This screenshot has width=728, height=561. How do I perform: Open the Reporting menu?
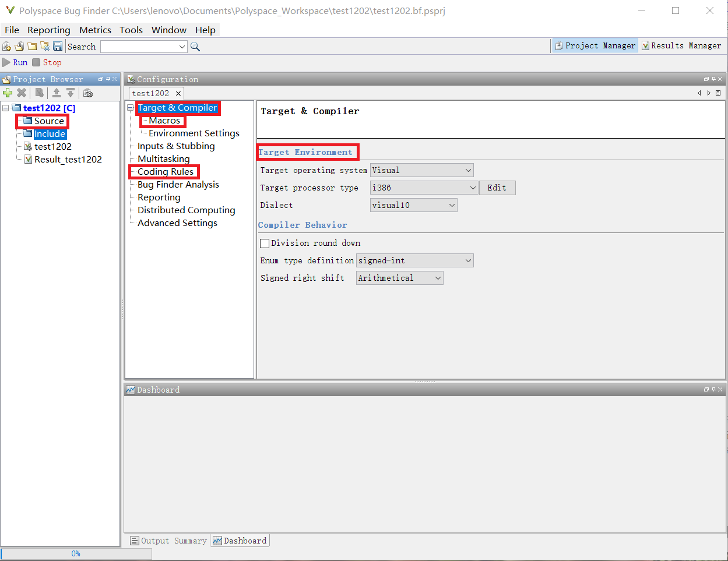(x=49, y=30)
